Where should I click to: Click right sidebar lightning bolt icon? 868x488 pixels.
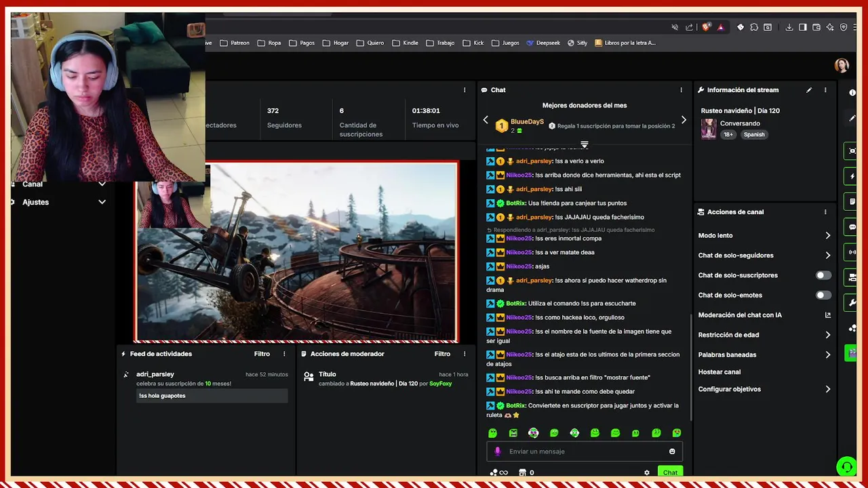pos(852,176)
